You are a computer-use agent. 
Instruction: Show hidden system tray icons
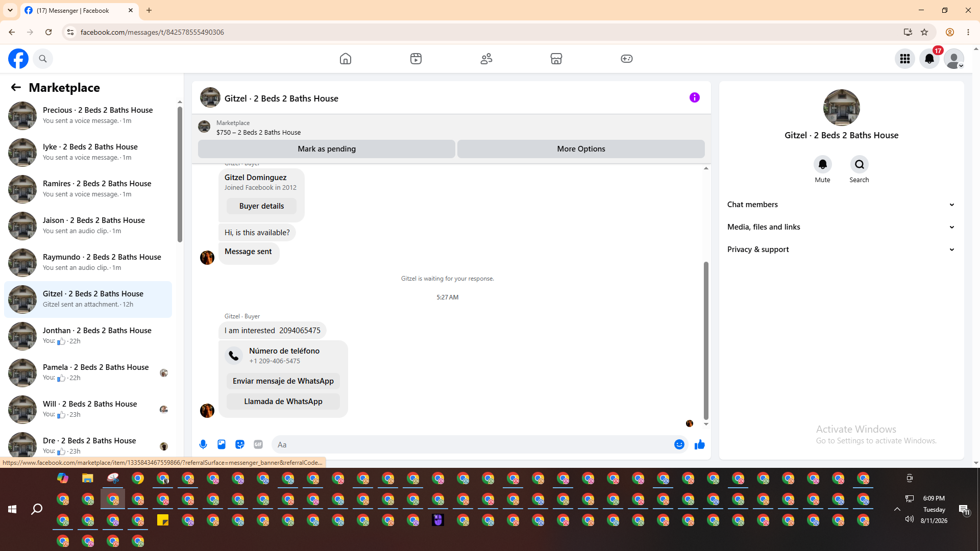point(897,509)
